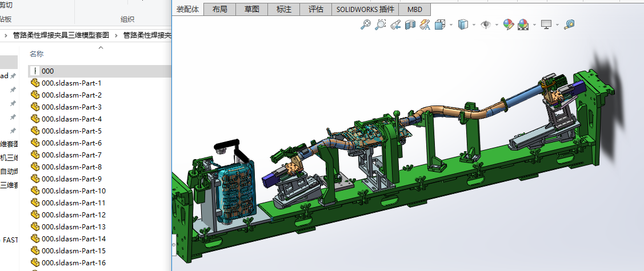
Task: Click the Display Style cube icon
Action: click(463, 25)
